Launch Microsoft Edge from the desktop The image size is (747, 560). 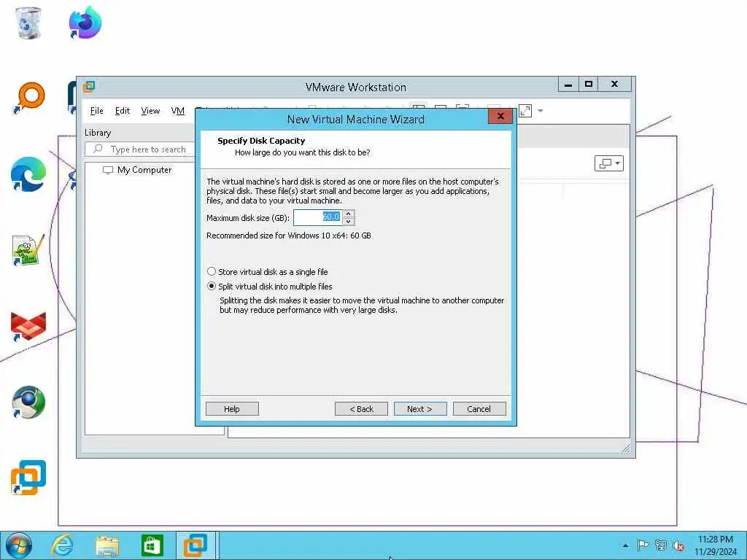point(28,174)
